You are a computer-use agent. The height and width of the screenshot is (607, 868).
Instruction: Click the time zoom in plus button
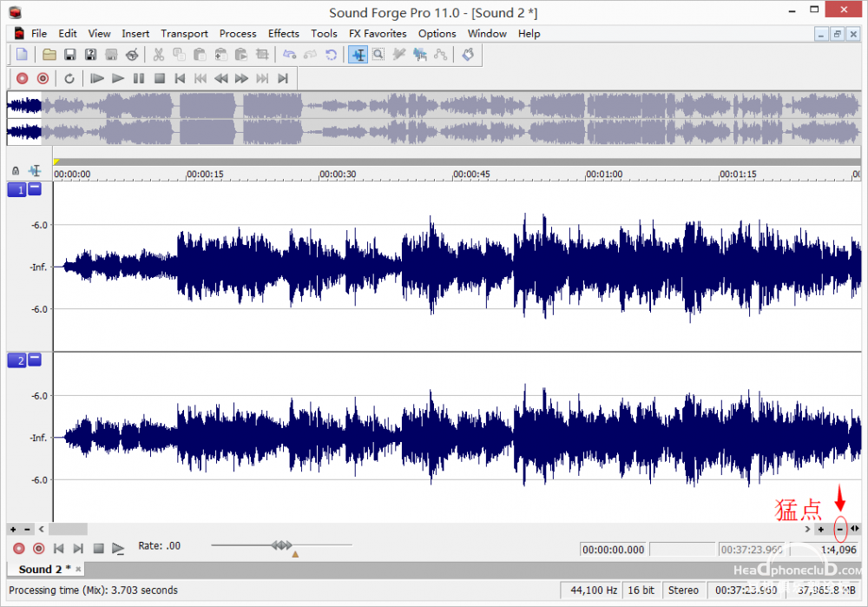(821, 530)
